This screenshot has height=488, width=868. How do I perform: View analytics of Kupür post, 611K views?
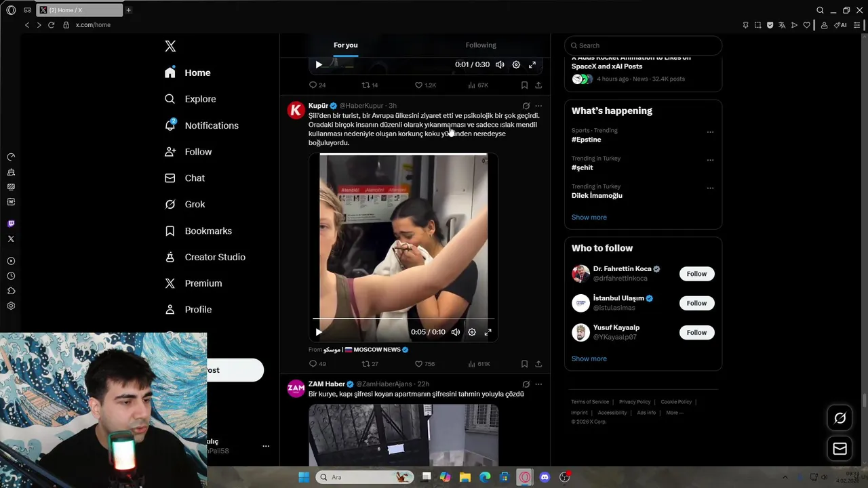tap(479, 364)
